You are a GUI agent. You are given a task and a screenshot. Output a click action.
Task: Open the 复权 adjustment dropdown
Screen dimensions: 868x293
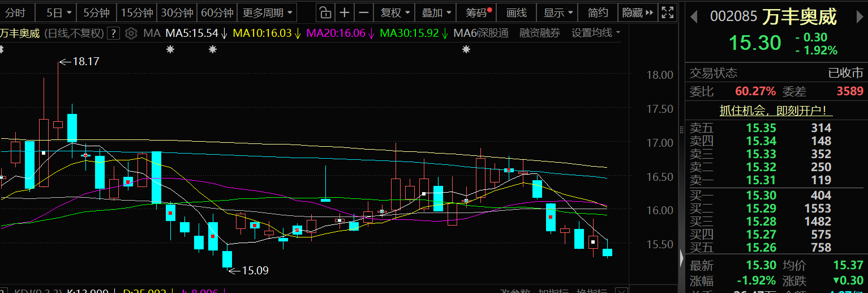coord(395,12)
